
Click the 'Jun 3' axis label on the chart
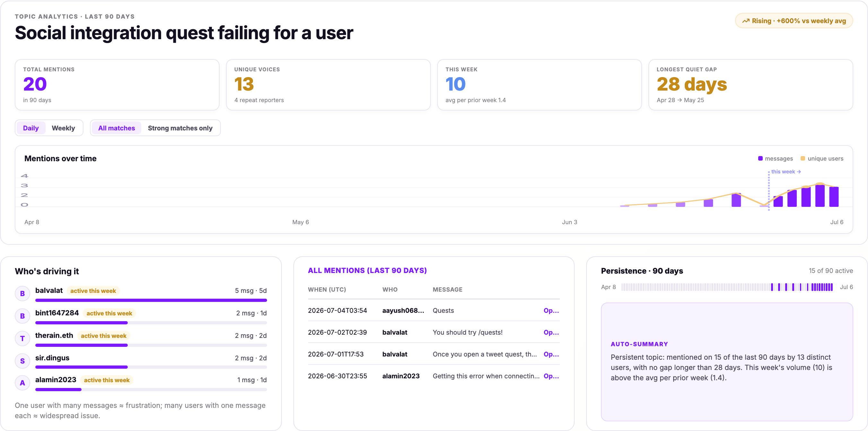point(569,222)
